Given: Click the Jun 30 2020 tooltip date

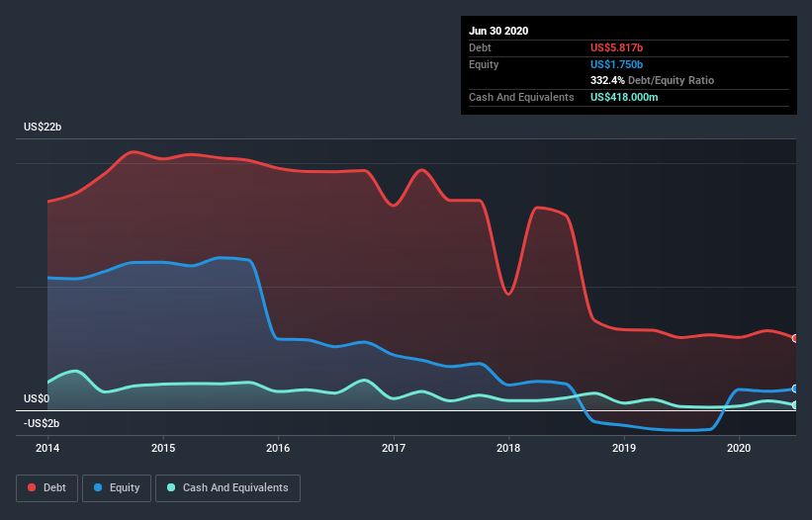Looking at the screenshot, I should click(x=498, y=31).
